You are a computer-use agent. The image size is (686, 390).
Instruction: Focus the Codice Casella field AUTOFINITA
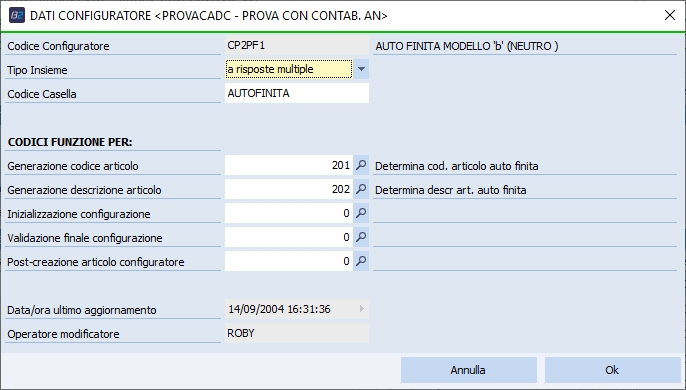297,93
